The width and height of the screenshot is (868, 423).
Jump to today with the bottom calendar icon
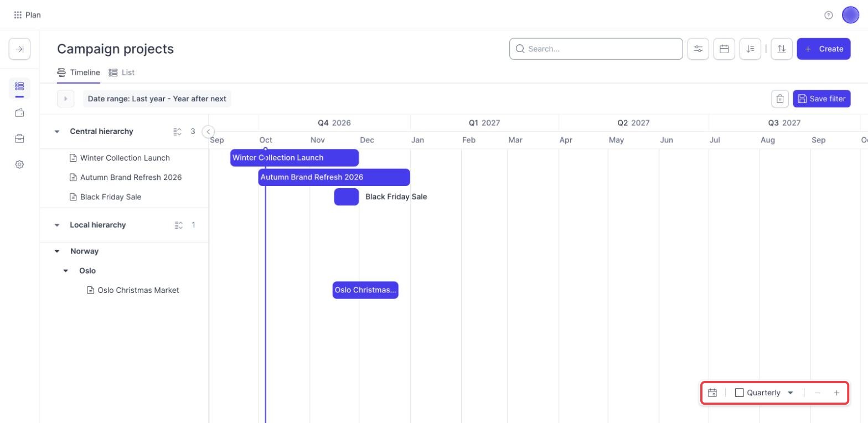coord(712,393)
